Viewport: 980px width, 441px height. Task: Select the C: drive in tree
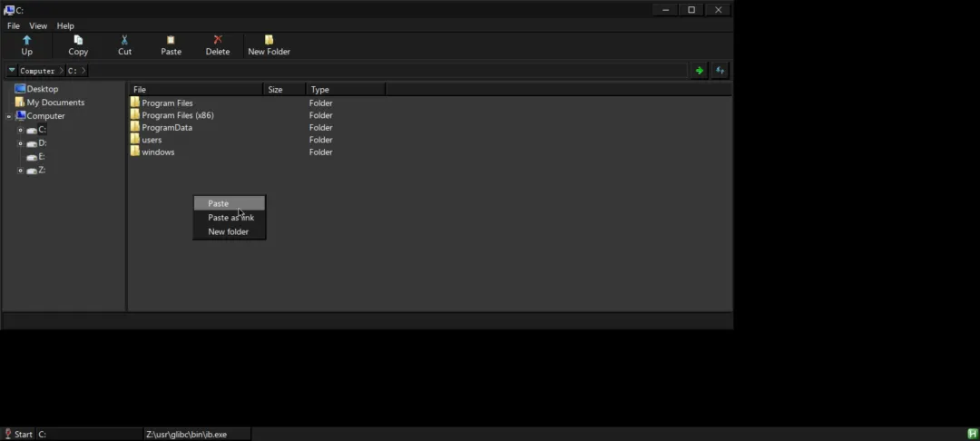coord(43,130)
